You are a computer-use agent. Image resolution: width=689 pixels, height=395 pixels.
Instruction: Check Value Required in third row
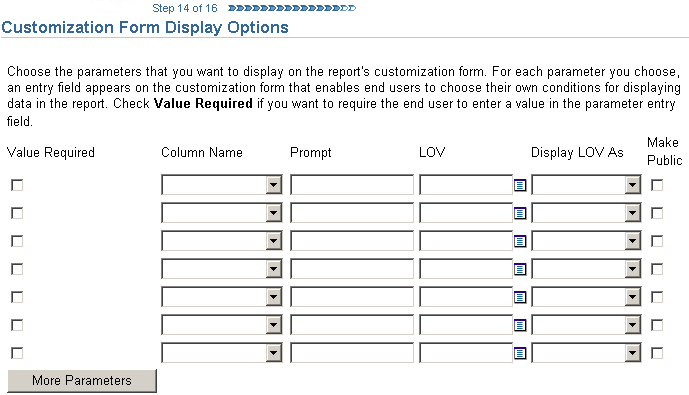click(x=17, y=241)
